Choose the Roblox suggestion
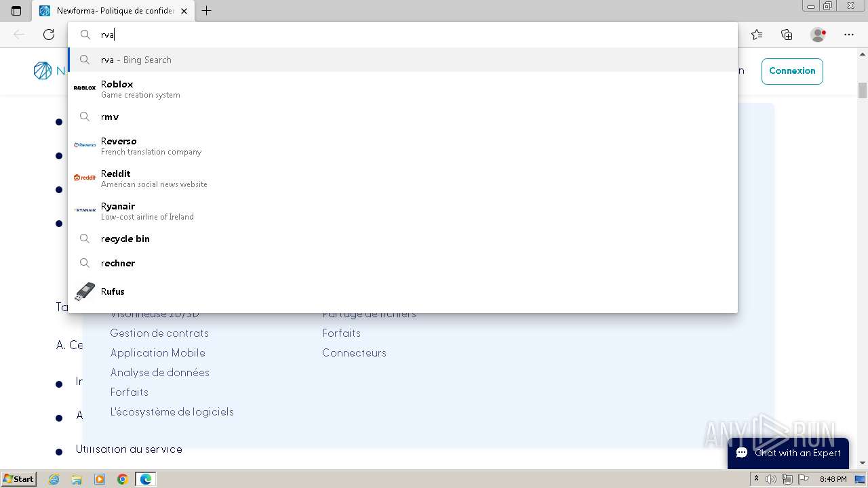Image resolution: width=868 pixels, height=488 pixels. 403,89
